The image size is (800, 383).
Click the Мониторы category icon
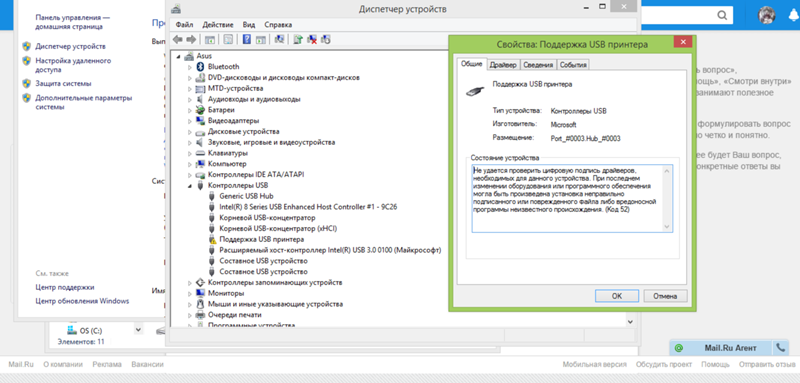coord(200,293)
